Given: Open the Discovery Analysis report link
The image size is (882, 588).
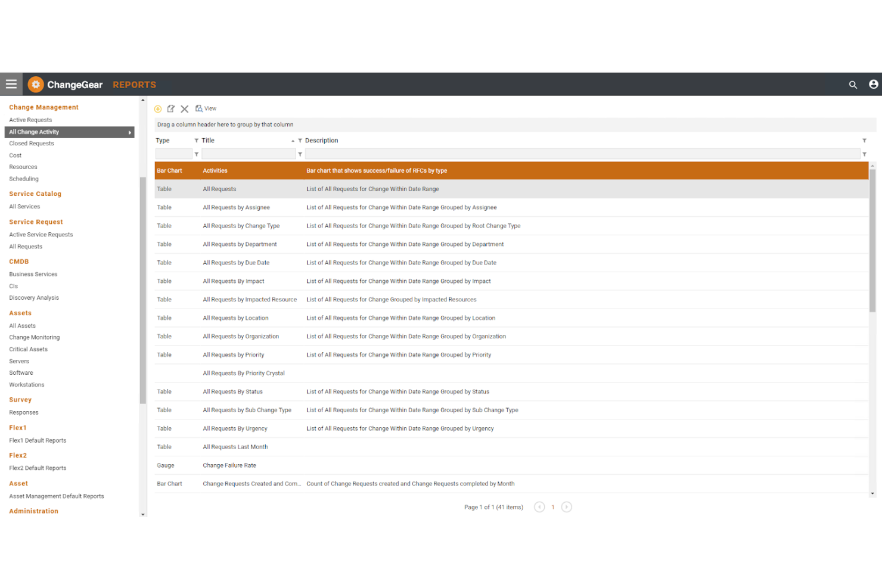Looking at the screenshot, I should (x=34, y=297).
